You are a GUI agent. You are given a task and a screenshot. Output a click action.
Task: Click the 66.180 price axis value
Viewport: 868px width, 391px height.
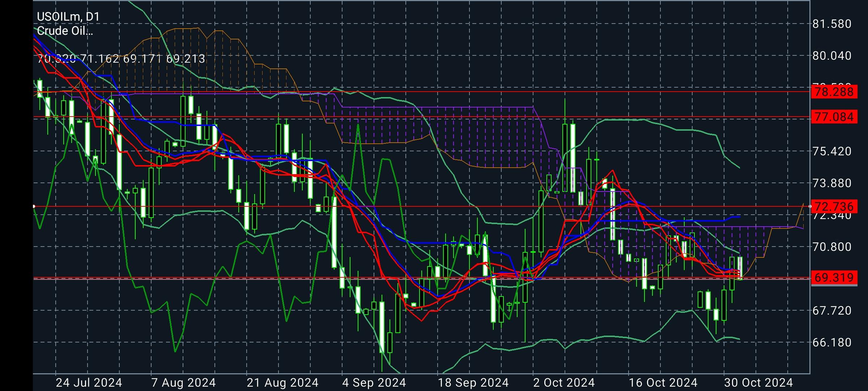(832, 342)
